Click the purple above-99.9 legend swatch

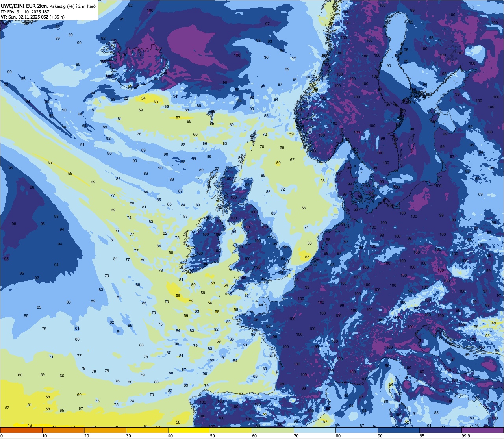pyautogui.click(x=482, y=430)
